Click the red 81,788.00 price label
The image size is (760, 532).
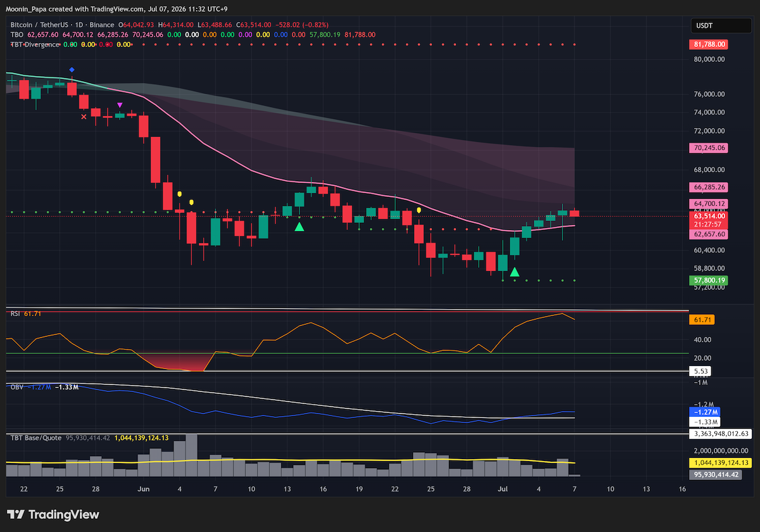pyautogui.click(x=709, y=44)
